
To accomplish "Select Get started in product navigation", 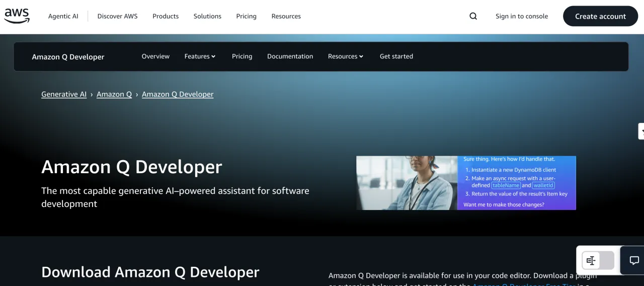I will pos(396,56).
